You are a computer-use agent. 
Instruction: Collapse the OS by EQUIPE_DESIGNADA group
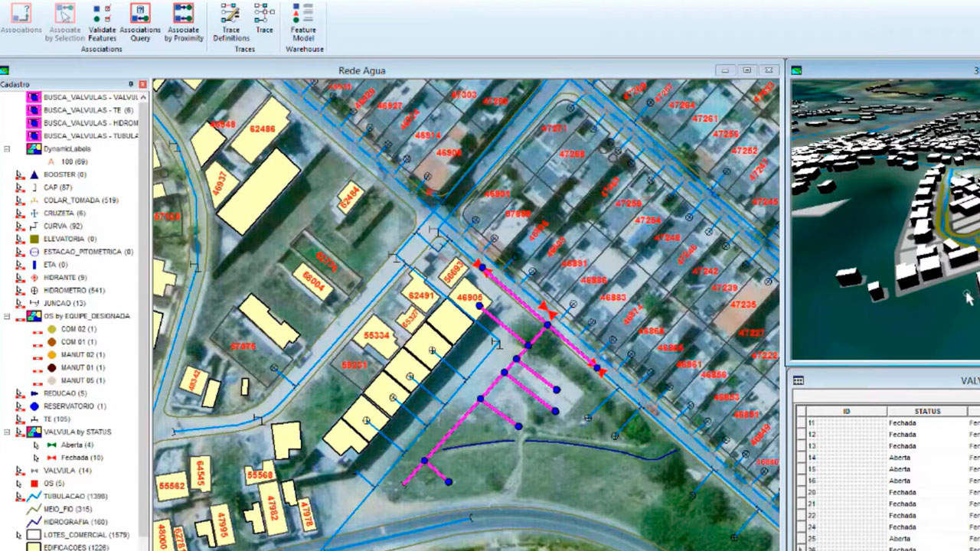tap(7, 316)
